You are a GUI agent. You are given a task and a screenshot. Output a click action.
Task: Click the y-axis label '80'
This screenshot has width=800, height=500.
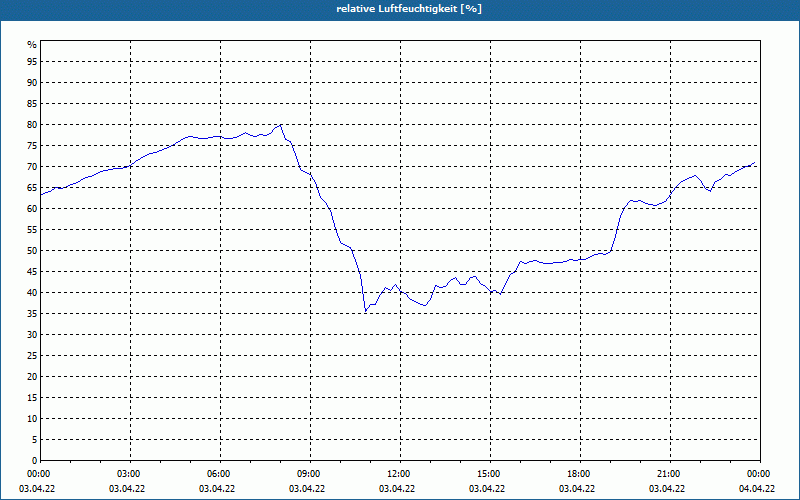point(32,124)
